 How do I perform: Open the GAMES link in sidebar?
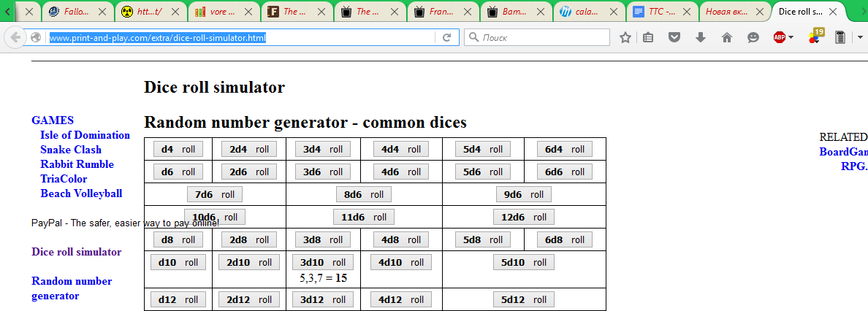click(x=53, y=120)
